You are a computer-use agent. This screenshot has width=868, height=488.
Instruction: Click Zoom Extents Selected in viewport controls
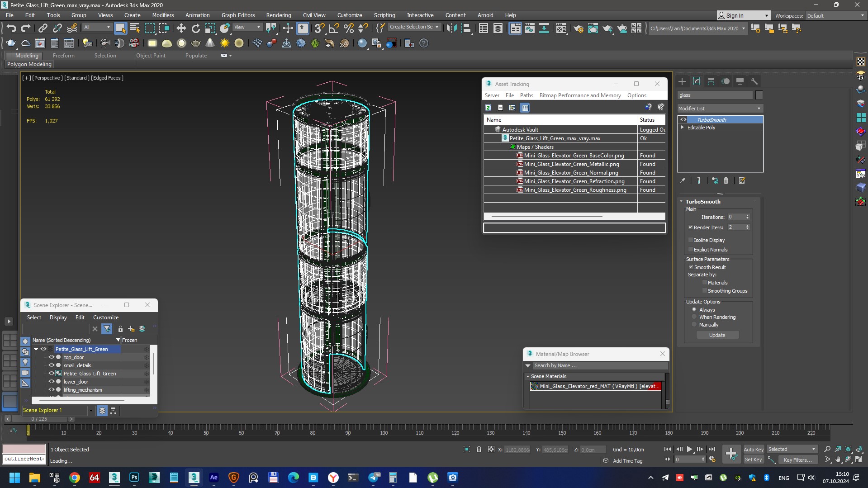[848, 449]
